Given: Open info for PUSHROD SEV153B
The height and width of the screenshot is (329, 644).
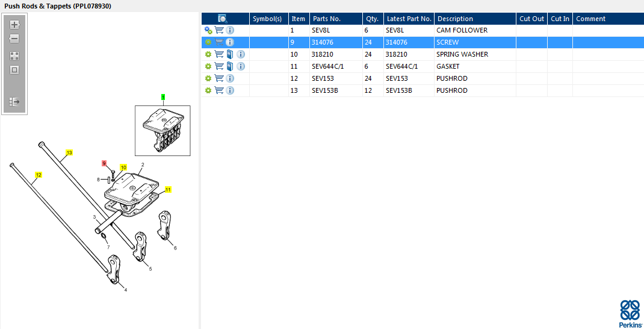Looking at the screenshot, I should click(230, 90).
